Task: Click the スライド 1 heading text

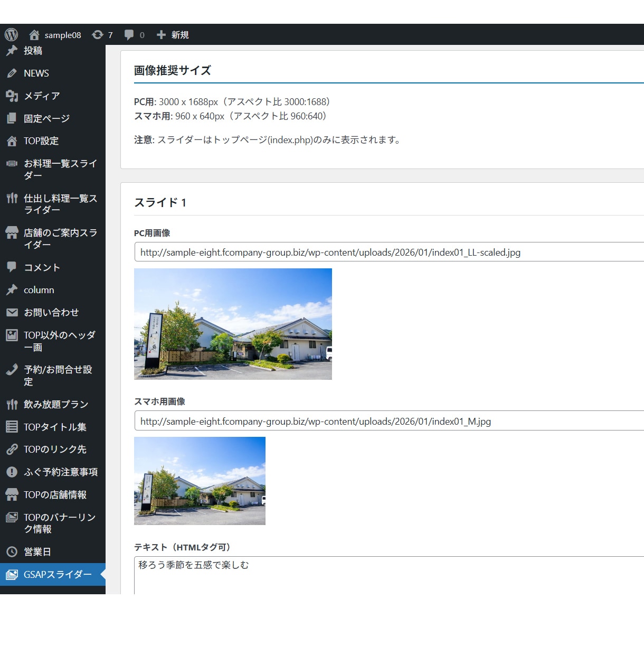Action: pyautogui.click(x=160, y=202)
